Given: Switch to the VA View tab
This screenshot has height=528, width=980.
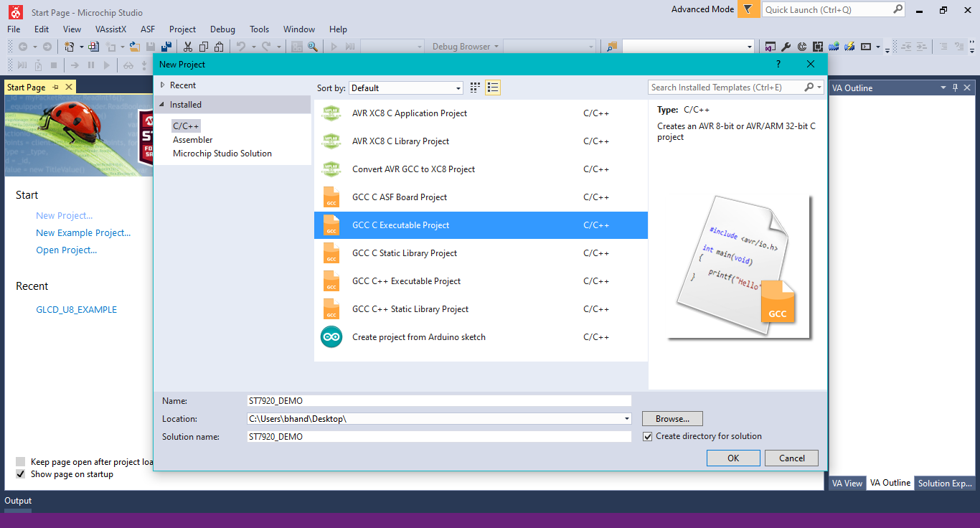Looking at the screenshot, I should [847, 483].
